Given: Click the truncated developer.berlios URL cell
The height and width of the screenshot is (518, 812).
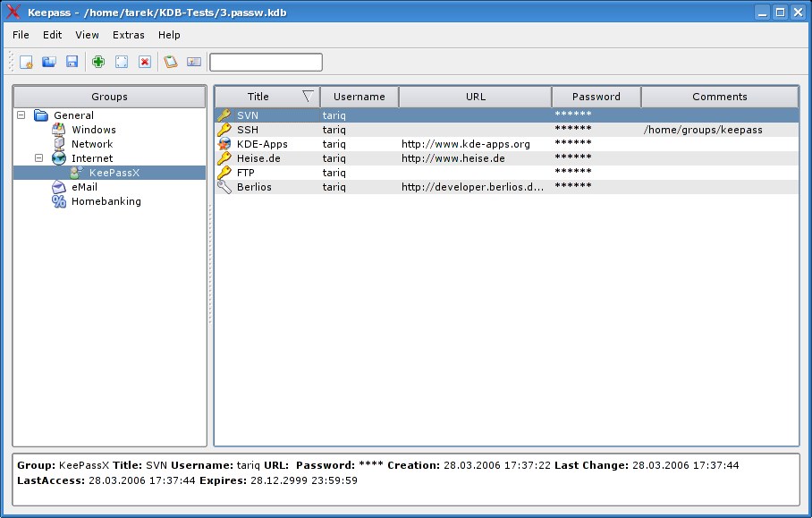Looking at the screenshot, I should coord(472,187).
